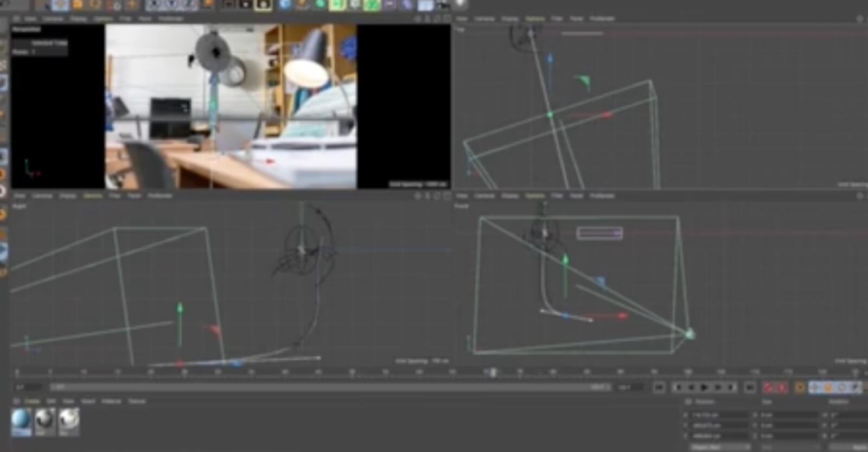Screen dimensions: 868x452
Task: Toggle Autokeying in the timeline controls
Action: (781, 387)
